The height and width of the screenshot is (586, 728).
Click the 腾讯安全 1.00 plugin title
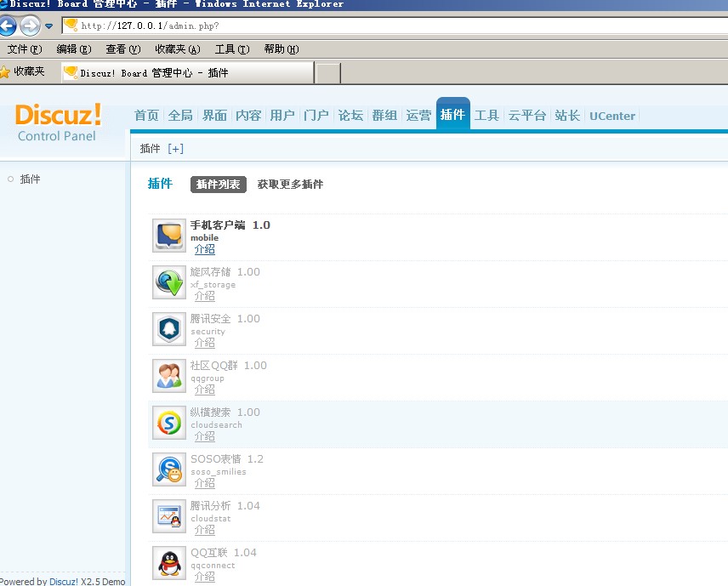pos(225,319)
